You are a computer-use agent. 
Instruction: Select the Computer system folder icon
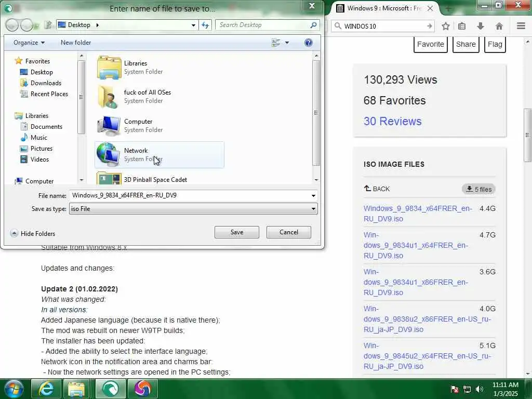[109, 126]
